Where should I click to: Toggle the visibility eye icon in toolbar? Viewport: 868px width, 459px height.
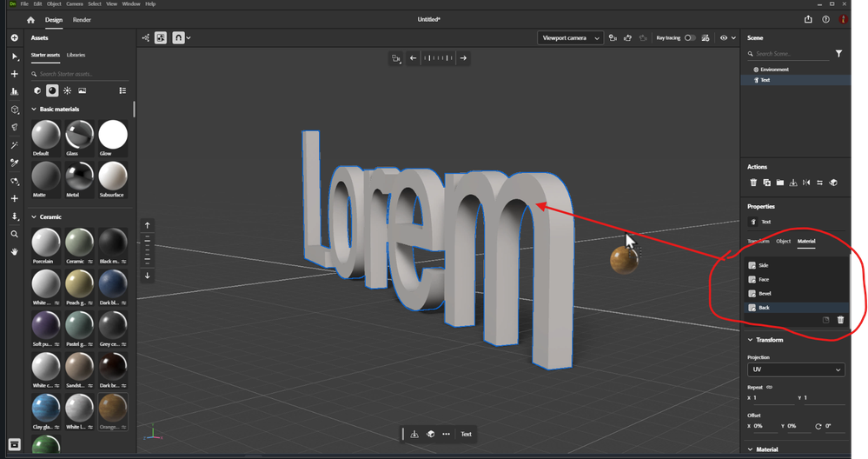click(724, 38)
